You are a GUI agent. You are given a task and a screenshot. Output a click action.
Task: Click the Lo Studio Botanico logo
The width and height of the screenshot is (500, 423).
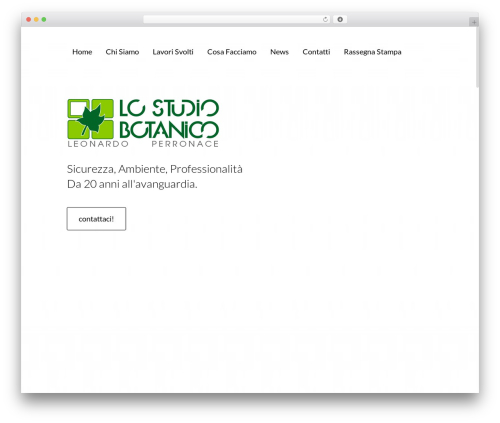pos(143,123)
